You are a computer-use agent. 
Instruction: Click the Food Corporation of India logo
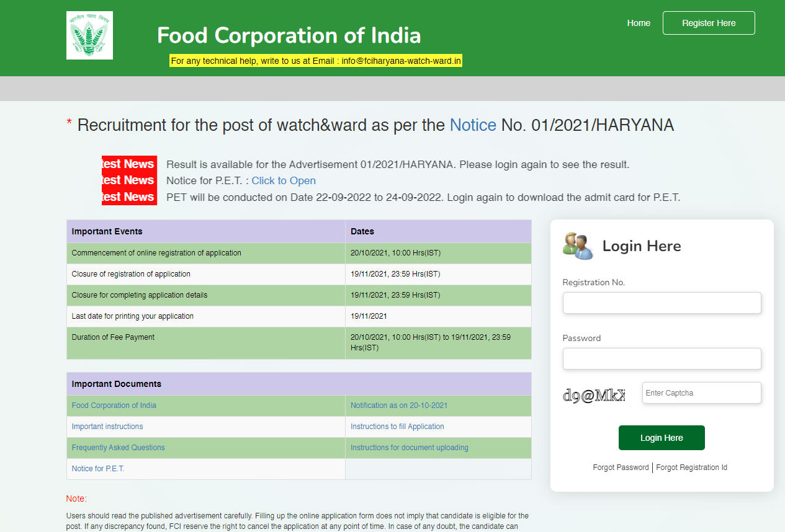tap(89, 35)
